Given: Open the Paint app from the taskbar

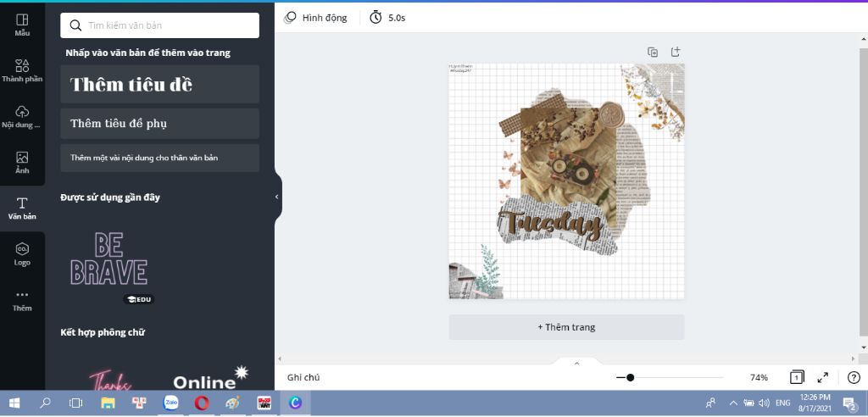Looking at the screenshot, I should click(233, 403).
